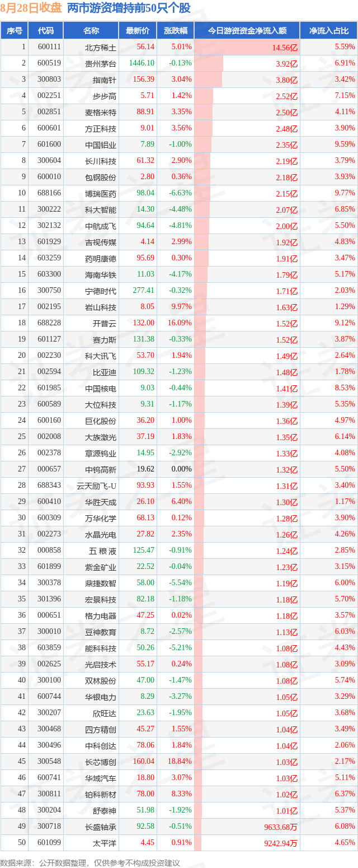Select the stock name 鼎捷数智

pos(101,584)
